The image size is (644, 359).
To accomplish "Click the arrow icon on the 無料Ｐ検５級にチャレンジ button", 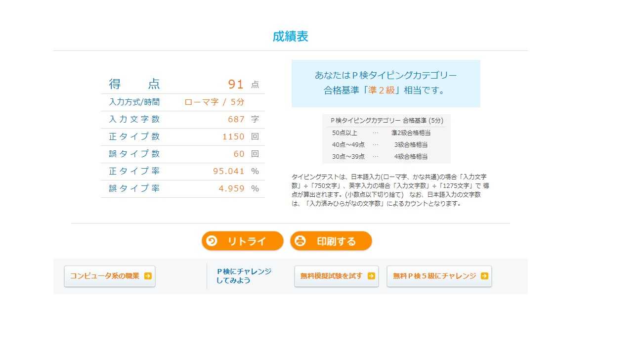I will tap(484, 276).
